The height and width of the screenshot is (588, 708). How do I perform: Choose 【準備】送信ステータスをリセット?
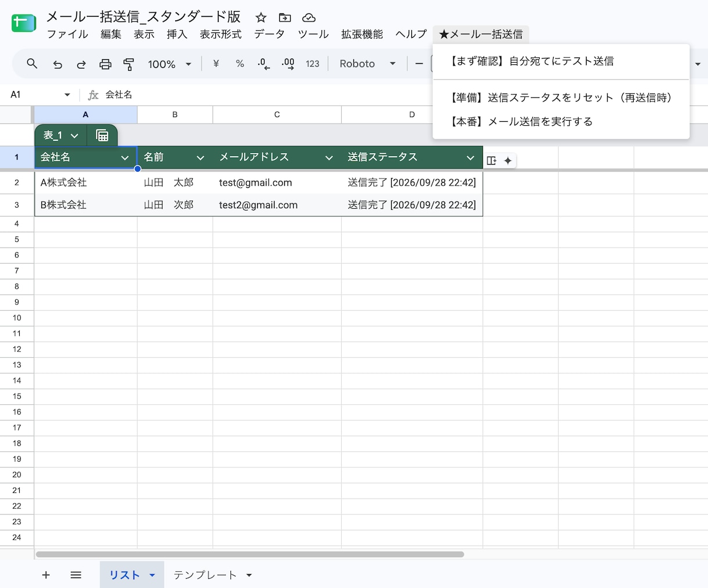[561, 98]
